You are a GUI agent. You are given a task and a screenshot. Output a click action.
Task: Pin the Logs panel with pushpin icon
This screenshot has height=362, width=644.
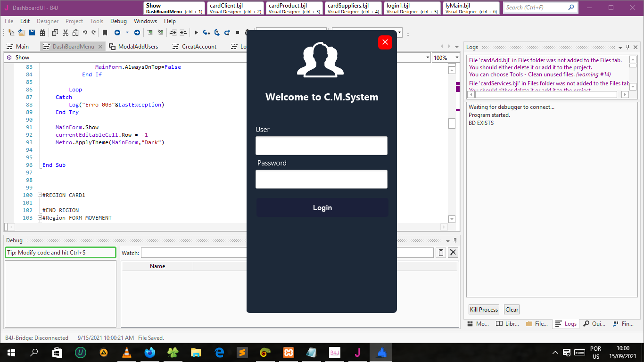627,47
